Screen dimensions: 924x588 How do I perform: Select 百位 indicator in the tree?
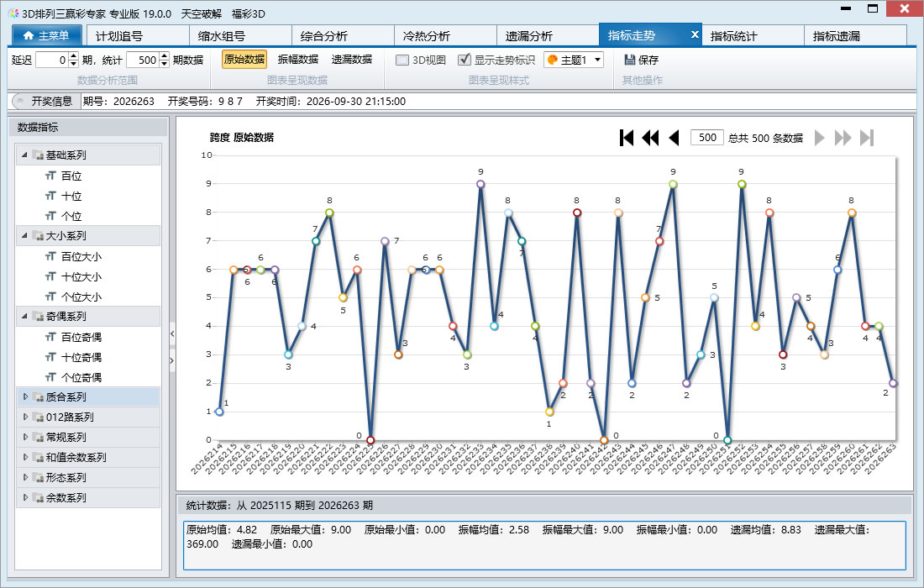point(71,176)
